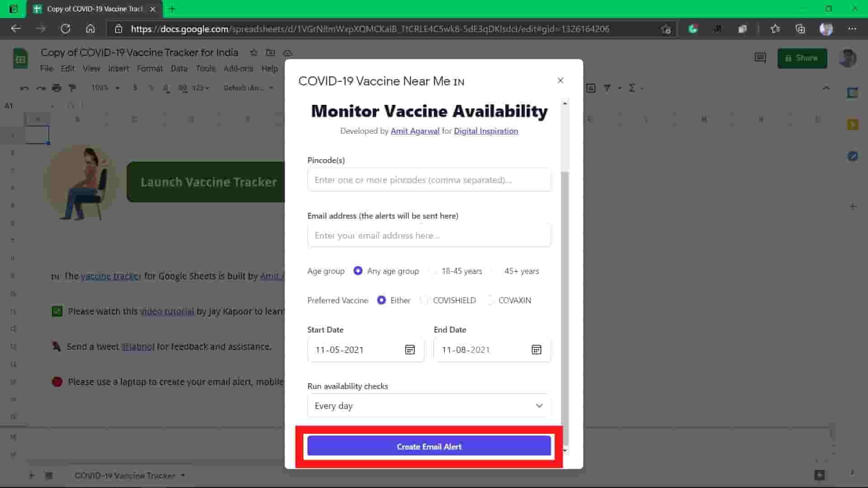Open the Data menu
The width and height of the screenshot is (868, 488).
tap(179, 69)
